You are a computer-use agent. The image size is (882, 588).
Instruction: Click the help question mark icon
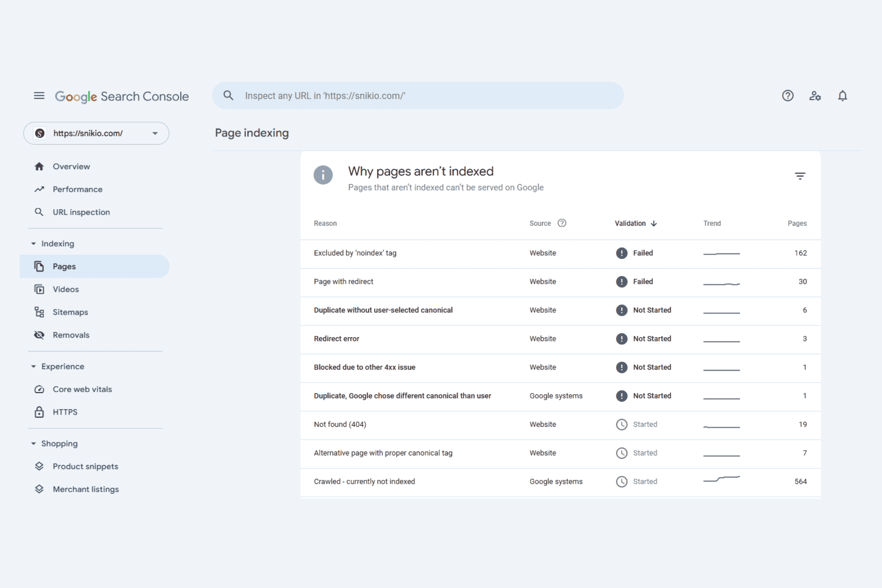tap(788, 96)
